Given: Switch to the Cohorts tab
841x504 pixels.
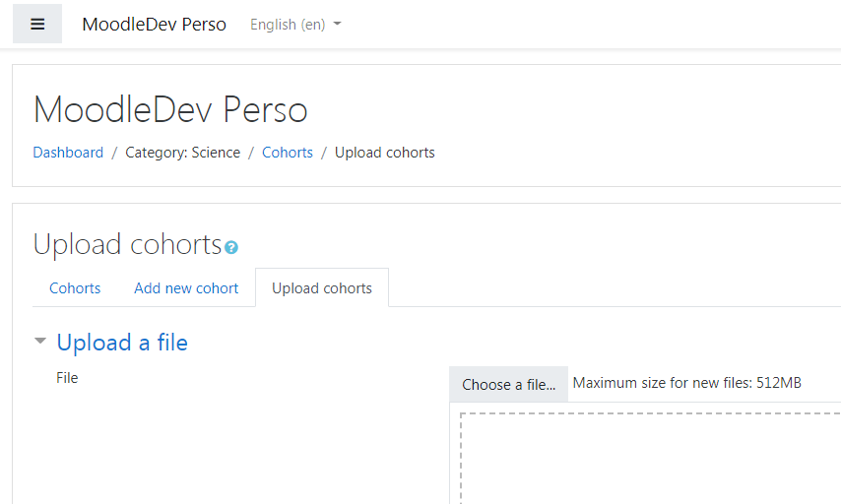Looking at the screenshot, I should [75, 288].
